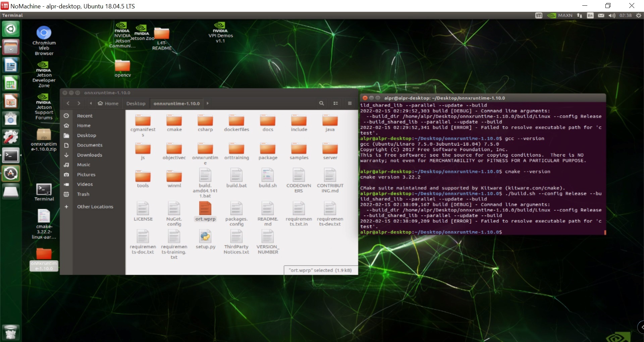Open Trash in the dock

coord(11,332)
